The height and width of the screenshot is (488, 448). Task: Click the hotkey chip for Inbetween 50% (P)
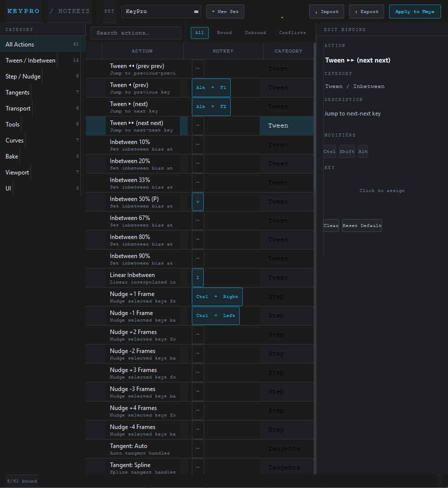coord(198,202)
